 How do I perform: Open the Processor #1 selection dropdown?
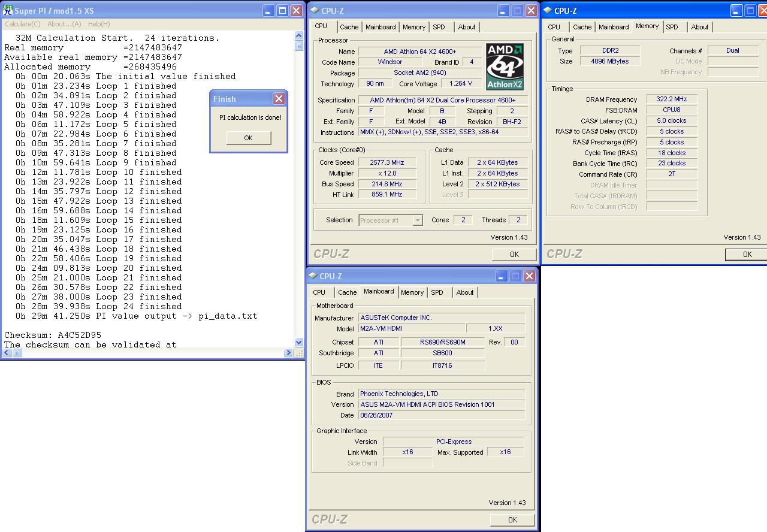(418, 220)
